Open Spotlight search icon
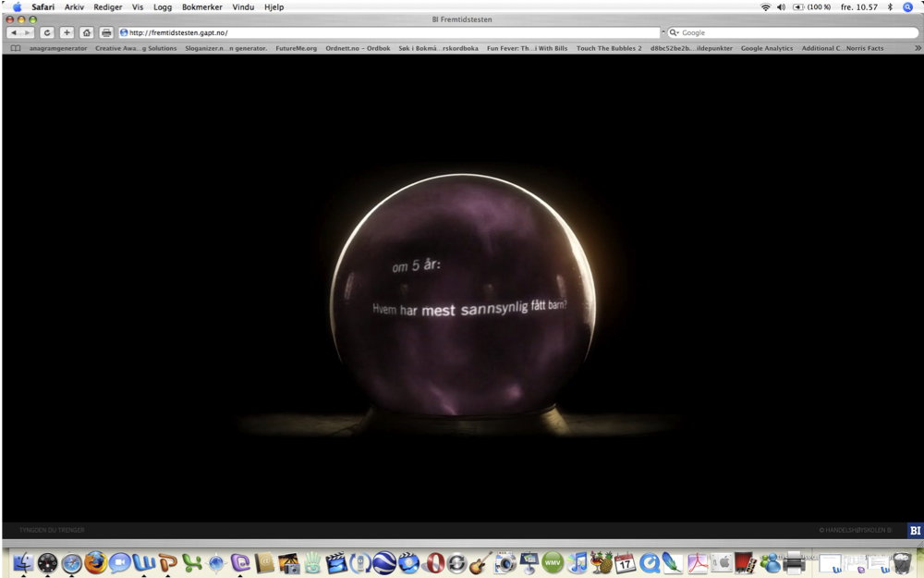The image size is (924, 578). (x=908, y=7)
